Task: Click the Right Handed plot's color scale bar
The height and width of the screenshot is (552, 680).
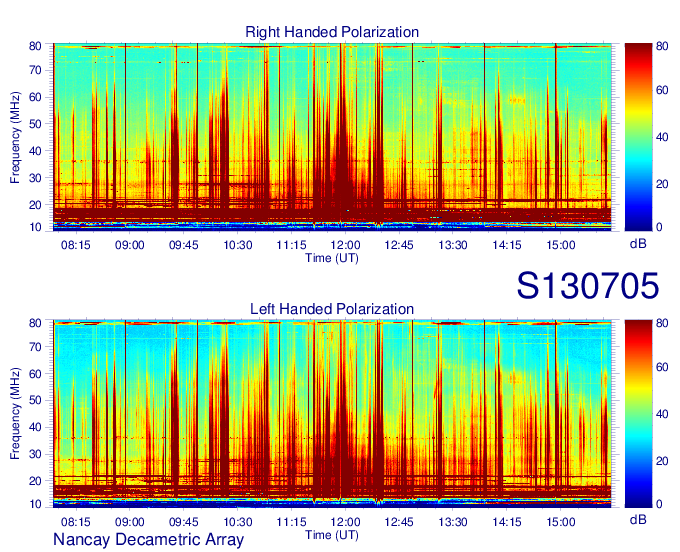Action: [638, 137]
